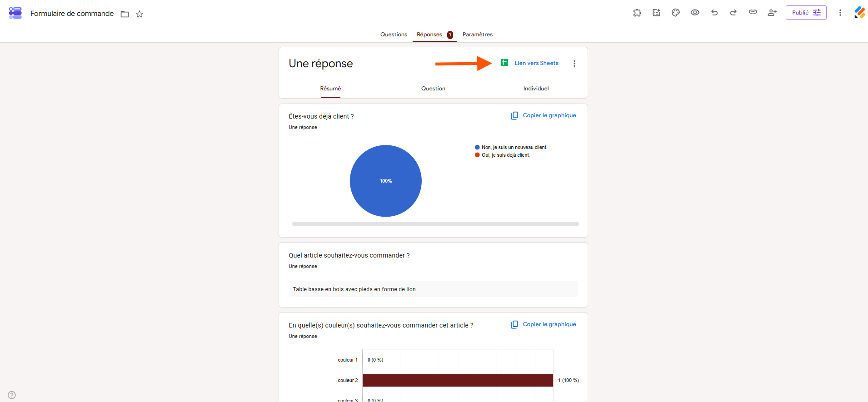Open the Publié publishing options button
The width and height of the screenshot is (868, 402).
point(806,13)
